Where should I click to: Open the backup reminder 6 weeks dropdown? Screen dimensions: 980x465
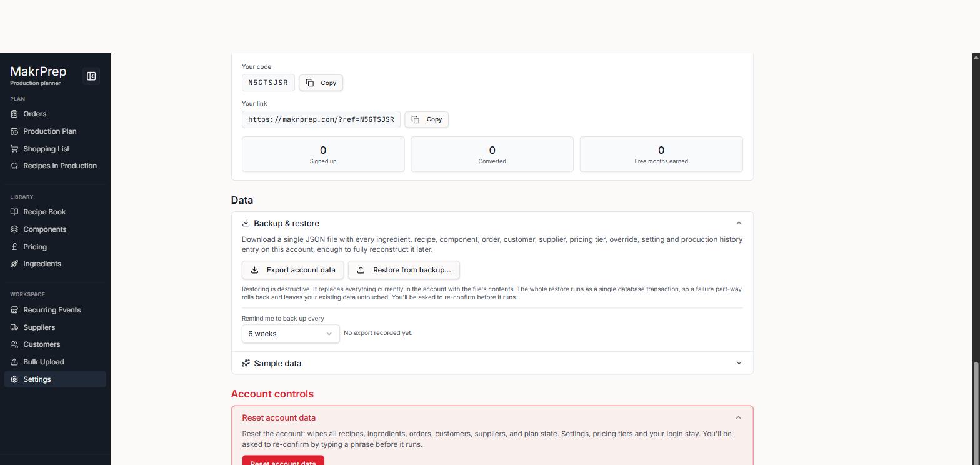pos(291,334)
